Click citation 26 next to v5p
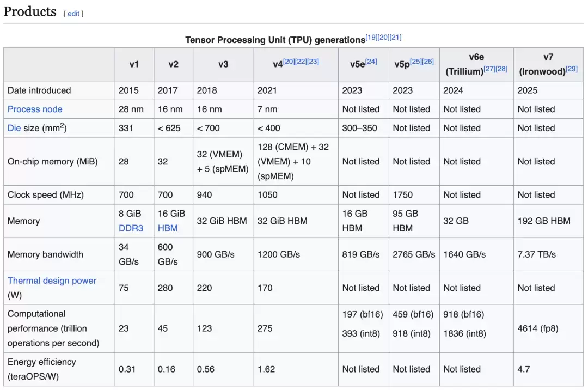 [428, 62]
